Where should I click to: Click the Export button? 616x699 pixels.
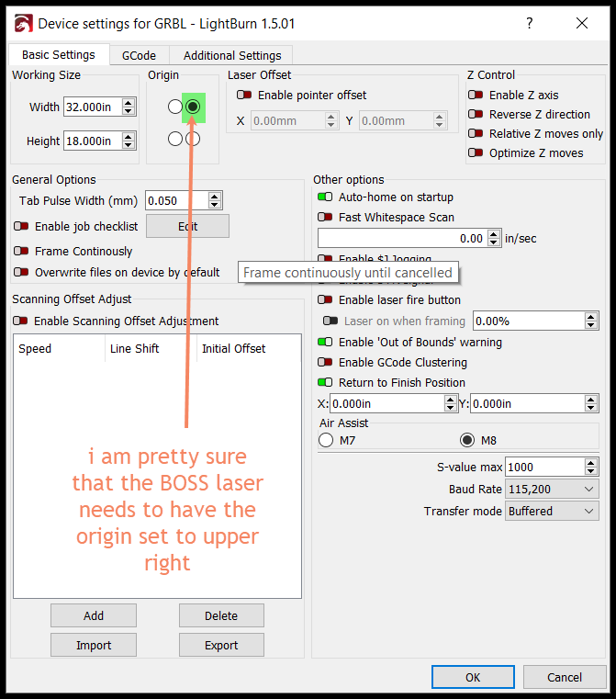(x=221, y=645)
